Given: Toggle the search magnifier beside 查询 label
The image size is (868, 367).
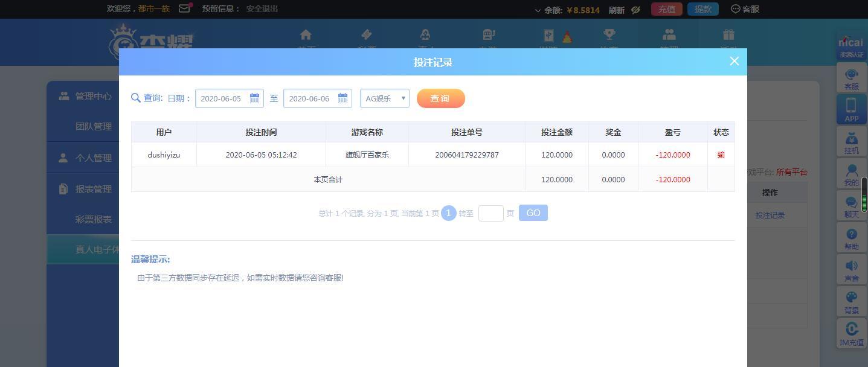Looking at the screenshot, I should [135, 98].
